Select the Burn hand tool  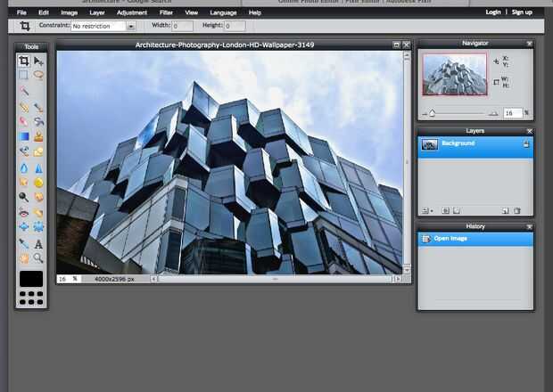[x=38, y=197]
